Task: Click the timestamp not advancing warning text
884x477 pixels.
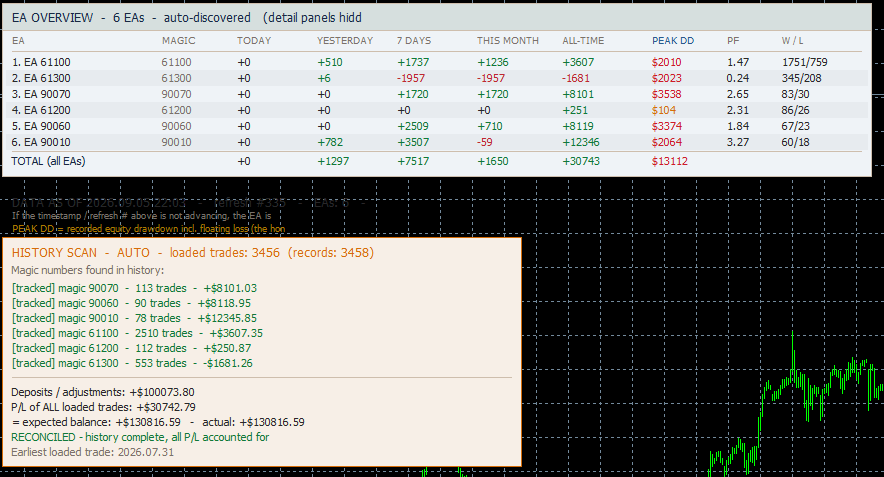Action: [x=142, y=216]
